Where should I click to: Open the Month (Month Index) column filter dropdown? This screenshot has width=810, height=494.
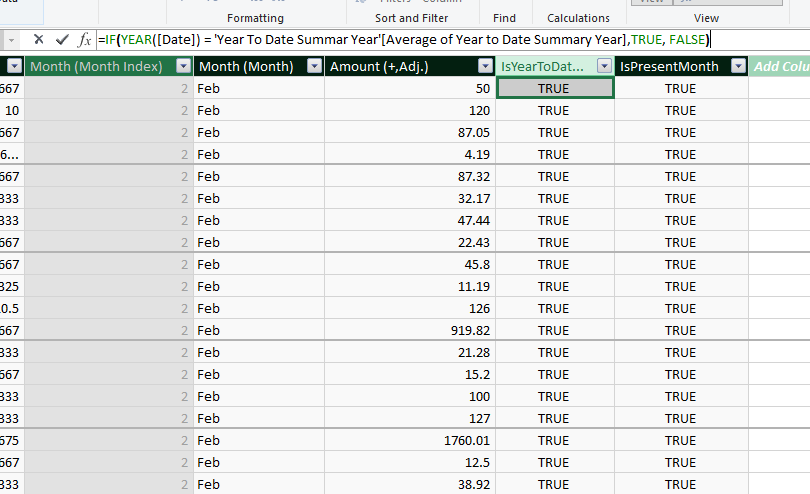tap(183, 66)
